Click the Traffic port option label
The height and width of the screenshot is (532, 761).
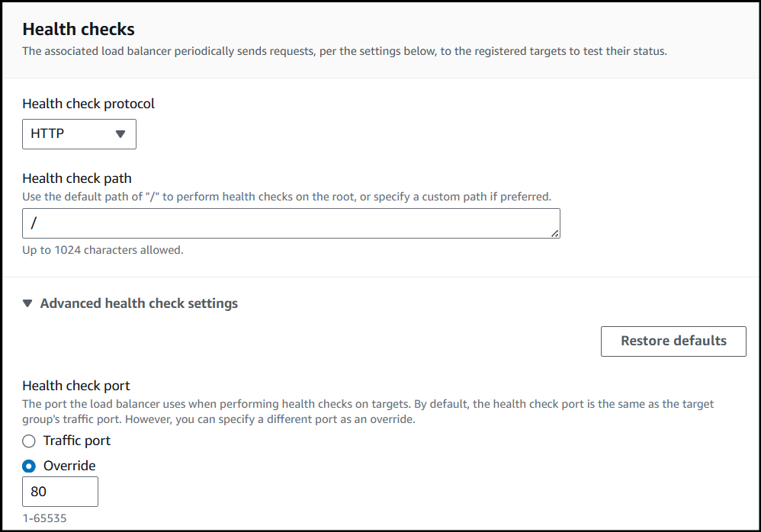(x=77, y=441)
